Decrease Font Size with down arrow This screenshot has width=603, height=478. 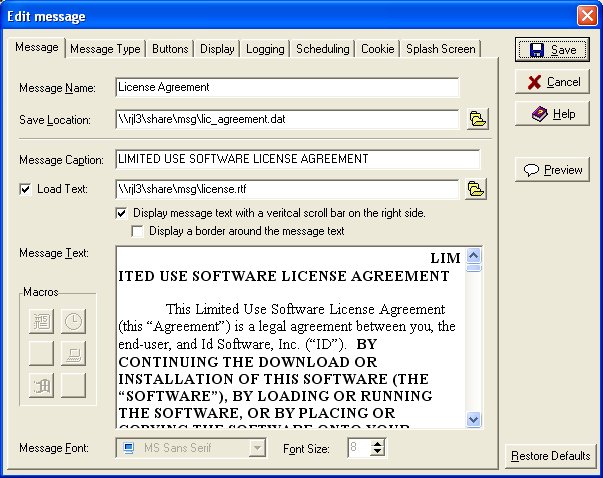(378, 452)
